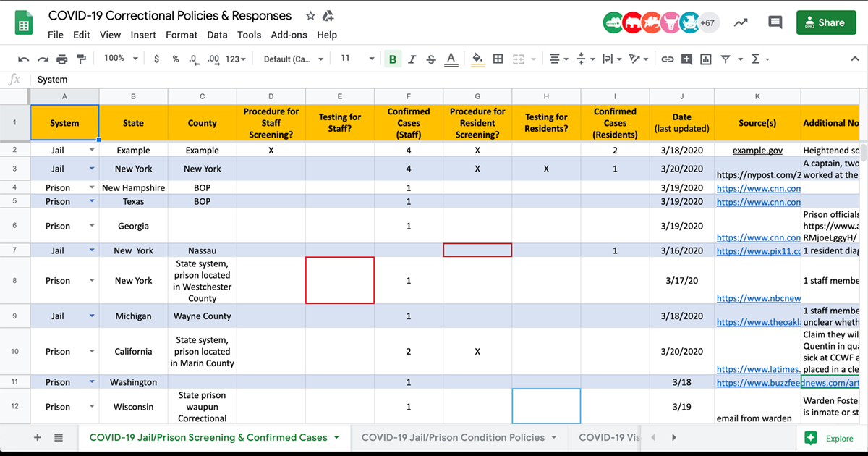Select the Borders icon
This screenshot has width=868, height=456.
[497, 59]
